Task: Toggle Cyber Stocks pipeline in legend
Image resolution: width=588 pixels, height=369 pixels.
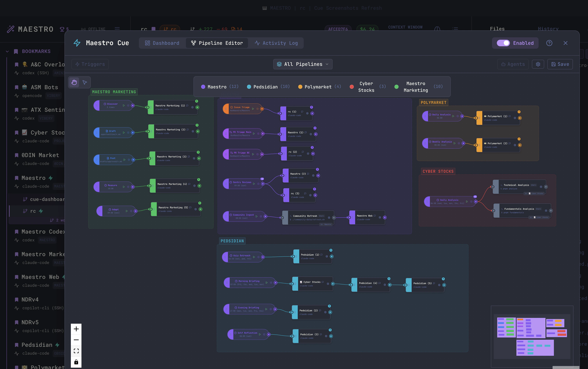Action: click(368, 87)
